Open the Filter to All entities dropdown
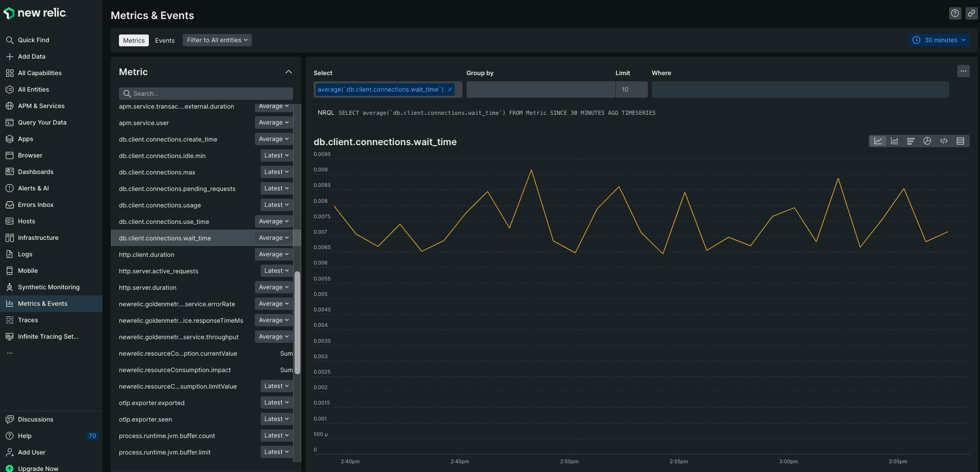 pyautogui.click(x=217, y=40)
